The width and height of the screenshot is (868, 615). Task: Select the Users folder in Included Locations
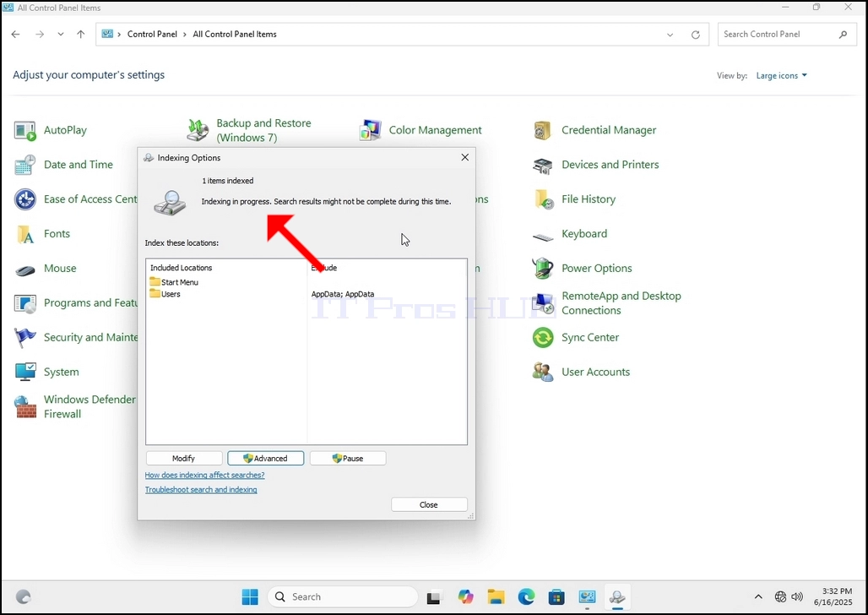[x=165, y=294]
